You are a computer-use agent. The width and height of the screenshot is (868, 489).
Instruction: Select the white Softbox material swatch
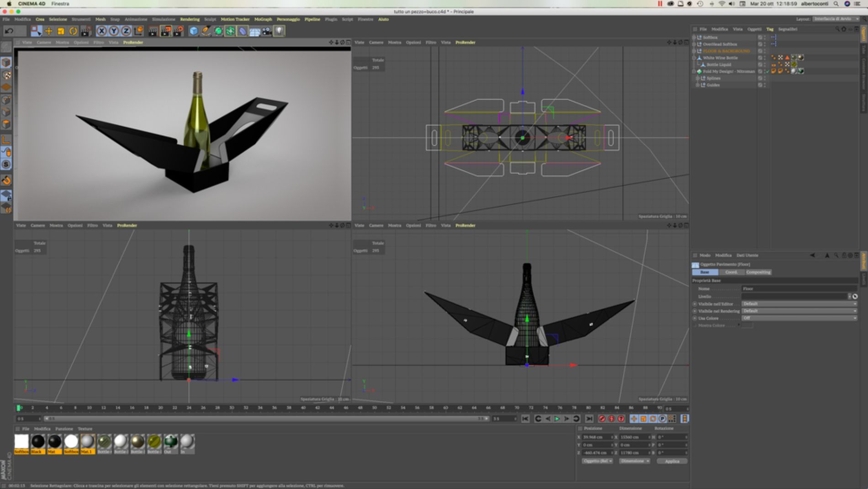click(21, 442)
